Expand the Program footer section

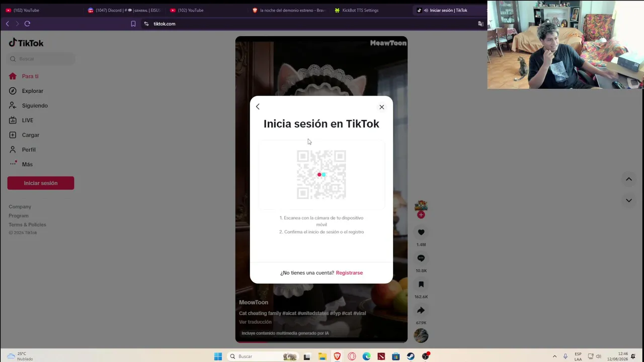pos(19,216)
